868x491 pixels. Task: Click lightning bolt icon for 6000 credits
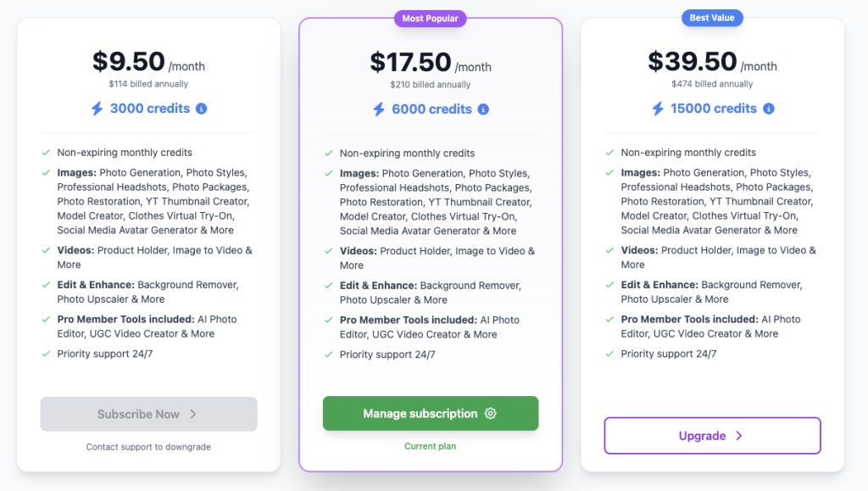click(x=379, y=109)
